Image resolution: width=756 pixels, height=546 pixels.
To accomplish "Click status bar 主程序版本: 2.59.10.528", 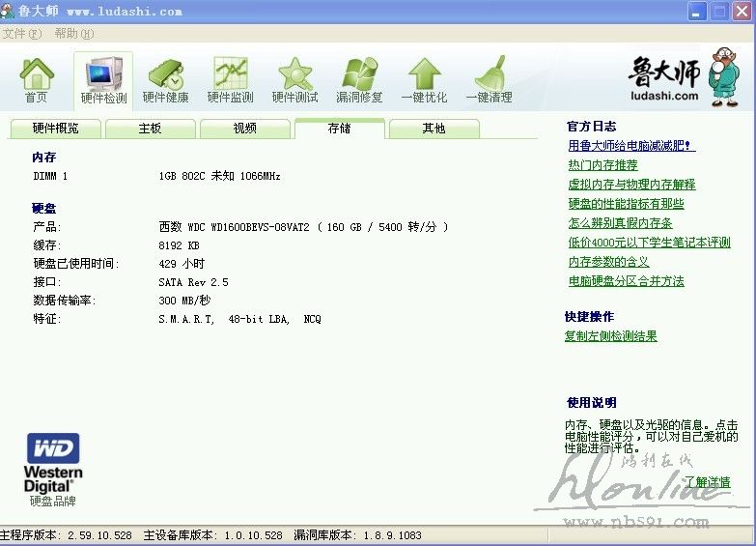I will (66, 535).
